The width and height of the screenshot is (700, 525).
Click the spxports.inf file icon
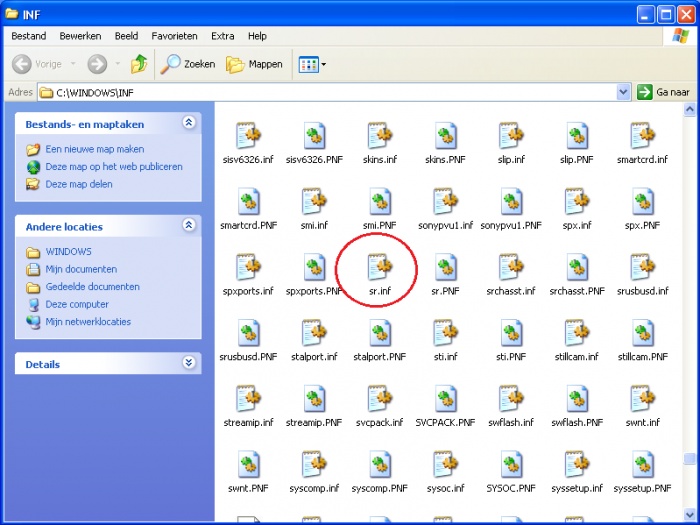[x=248, y=267]
